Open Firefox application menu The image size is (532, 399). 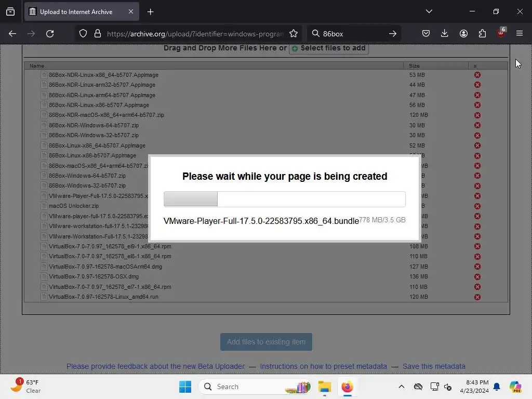[x=520, y=33]
